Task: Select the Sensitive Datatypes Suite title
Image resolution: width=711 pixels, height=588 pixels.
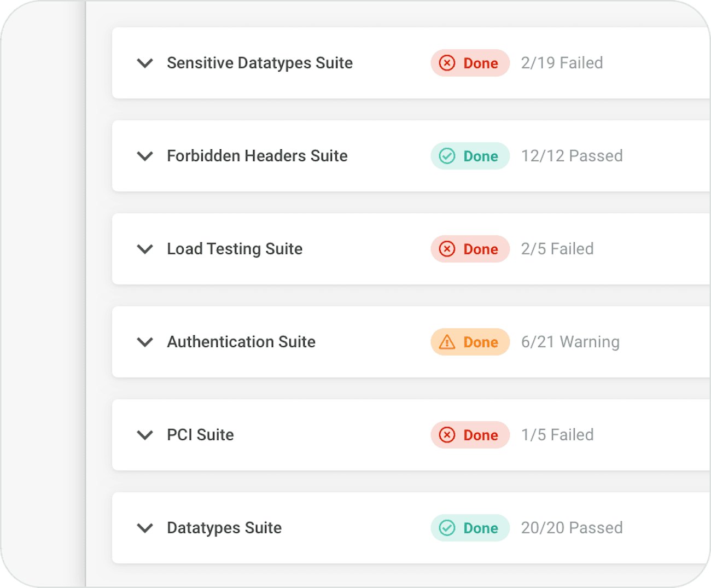Action: click(260, 63)
